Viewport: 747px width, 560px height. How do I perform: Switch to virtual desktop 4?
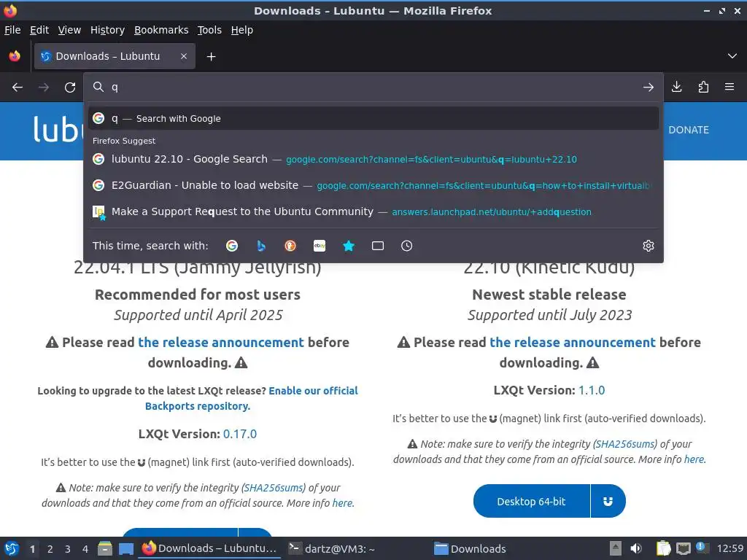85,549
